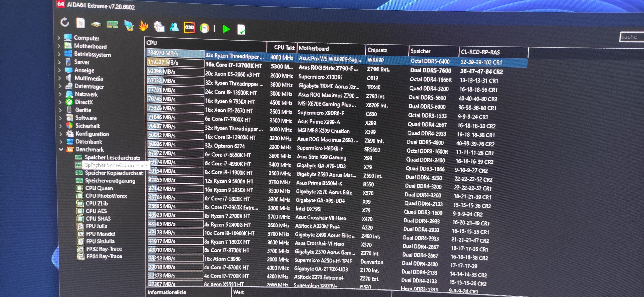The width and height of the screenshot is (644, 297).
Task: Click the CPU chip toolbar icon
Action: (96, 24)
